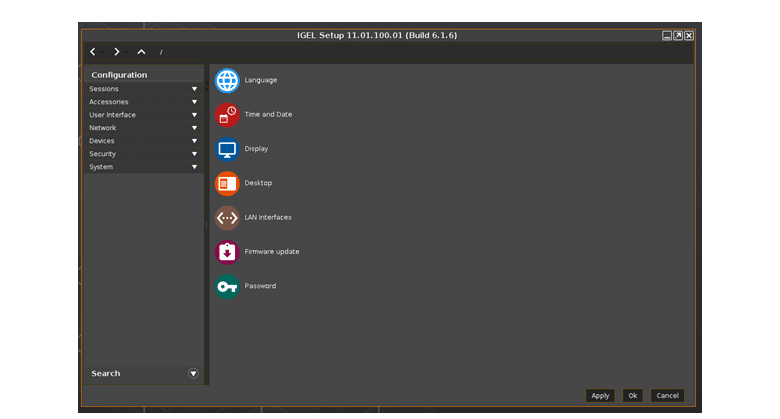This screenshot has height=419, width=780.
Task: Select the Sessions tree entry
Action: click(x=144, y=89)
